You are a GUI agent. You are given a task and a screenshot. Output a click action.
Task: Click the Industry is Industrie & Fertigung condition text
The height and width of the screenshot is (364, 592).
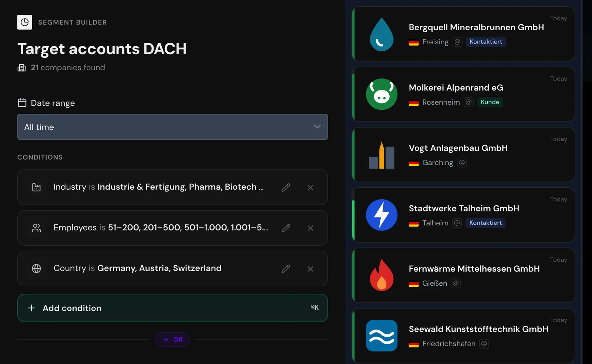(158, 187)
